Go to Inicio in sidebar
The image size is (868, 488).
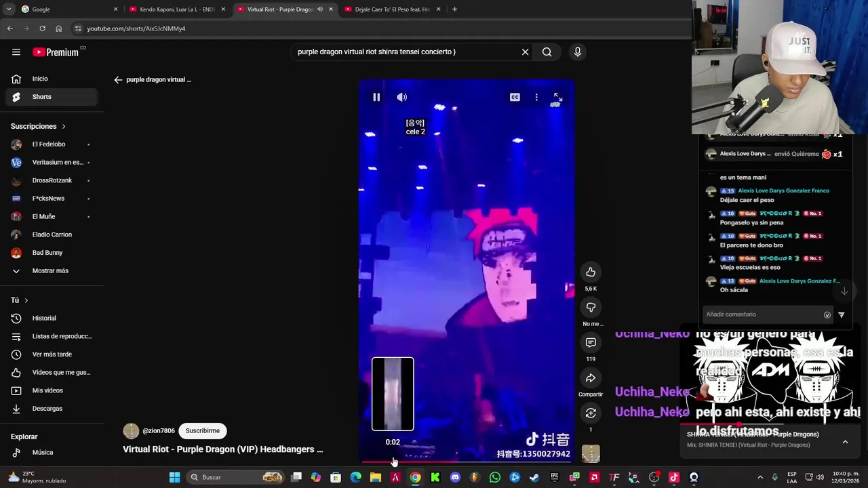pyautogui.click(x=52, y=79)
